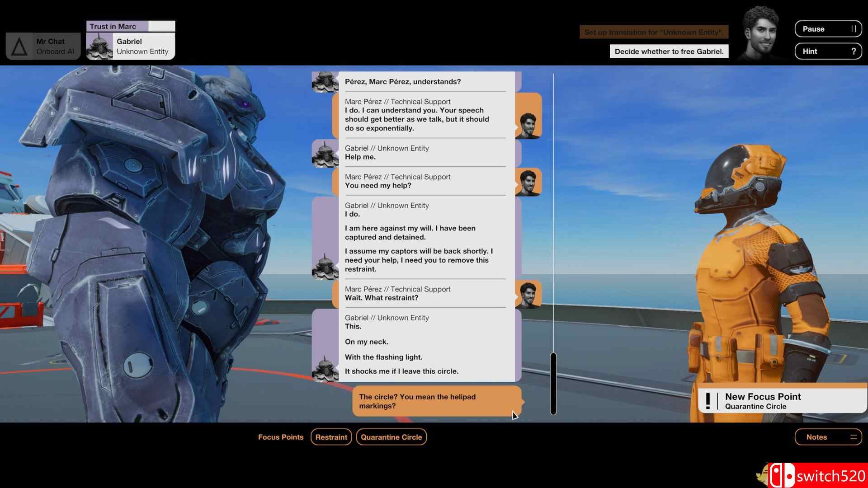This screenshot has width=868, height=488.
Task: Click Gabriel's avatar beside the 'Help me' message
Action: pyautogui.click(x=325, y=154)
